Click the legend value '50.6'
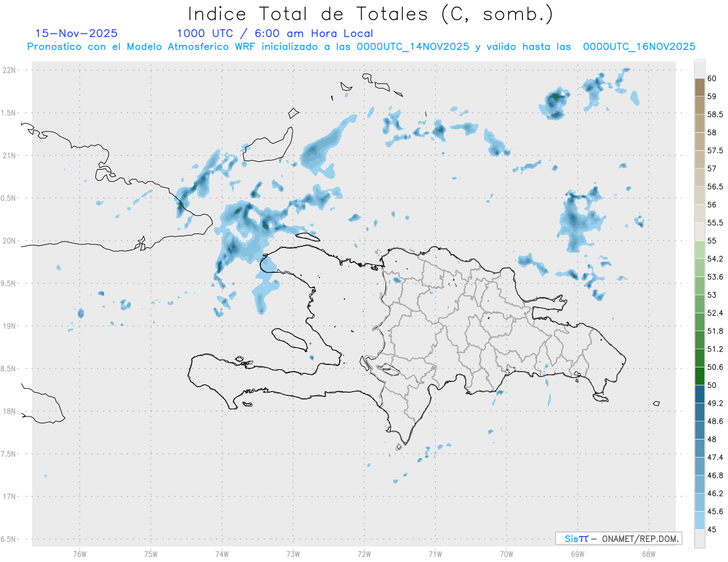This screenshot has width=728, height=562. (x=716, y=367)
